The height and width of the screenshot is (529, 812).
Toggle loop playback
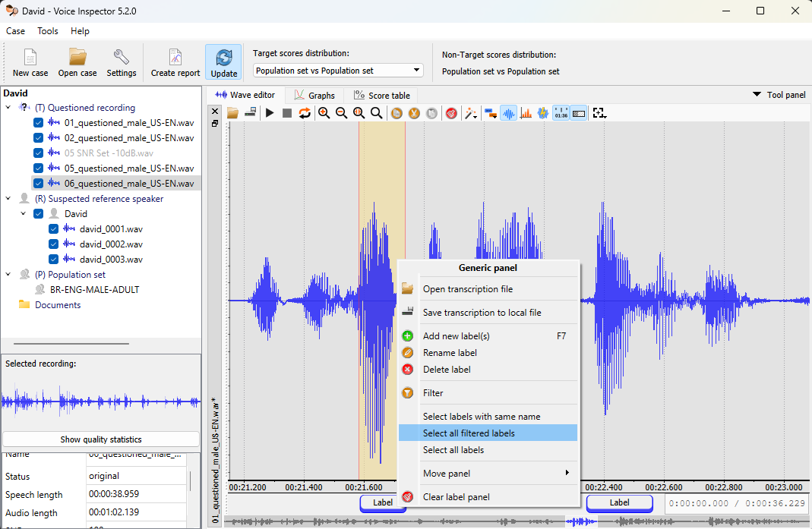click(x=305, y=113)
